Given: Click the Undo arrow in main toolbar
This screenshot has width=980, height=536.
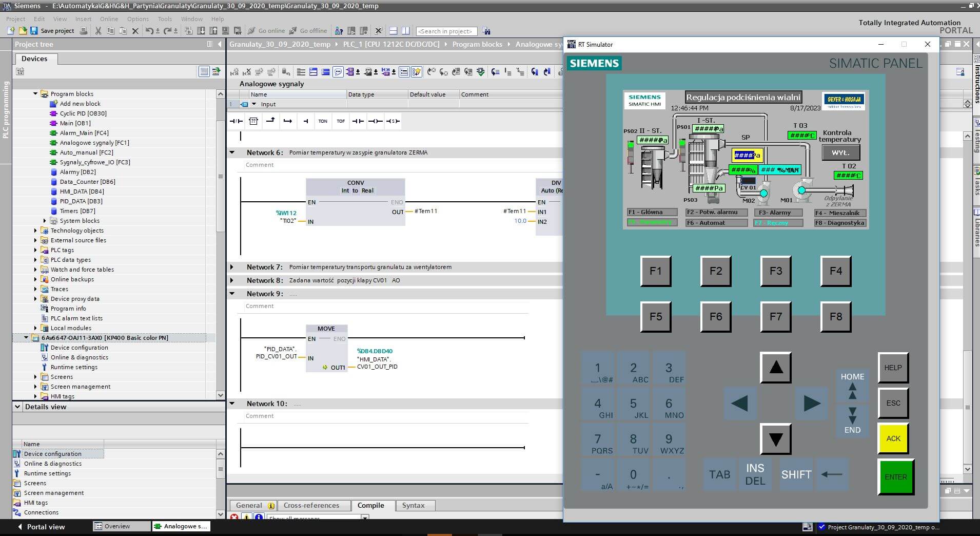Looking at the screenshot, I should tap(149, 31).
